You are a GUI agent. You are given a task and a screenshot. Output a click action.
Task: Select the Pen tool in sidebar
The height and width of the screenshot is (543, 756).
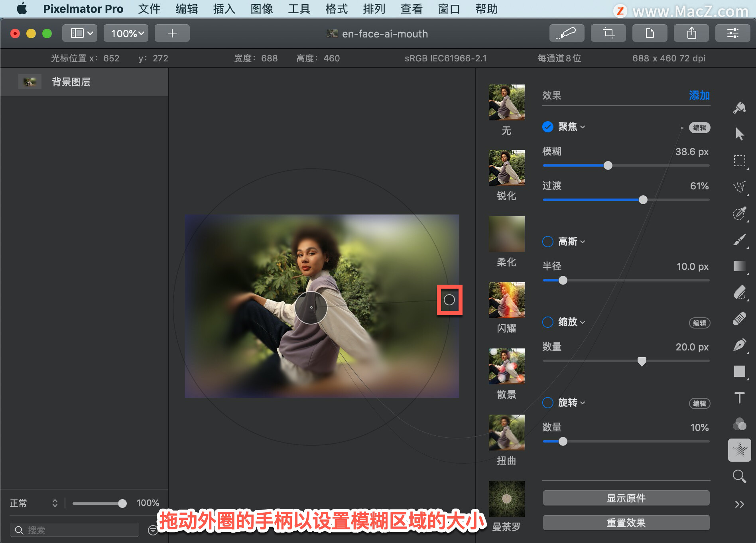739,345
